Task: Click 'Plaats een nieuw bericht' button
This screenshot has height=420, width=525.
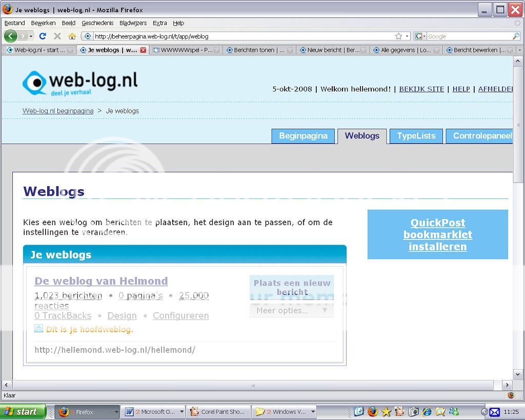Action: tap(291, 287)
